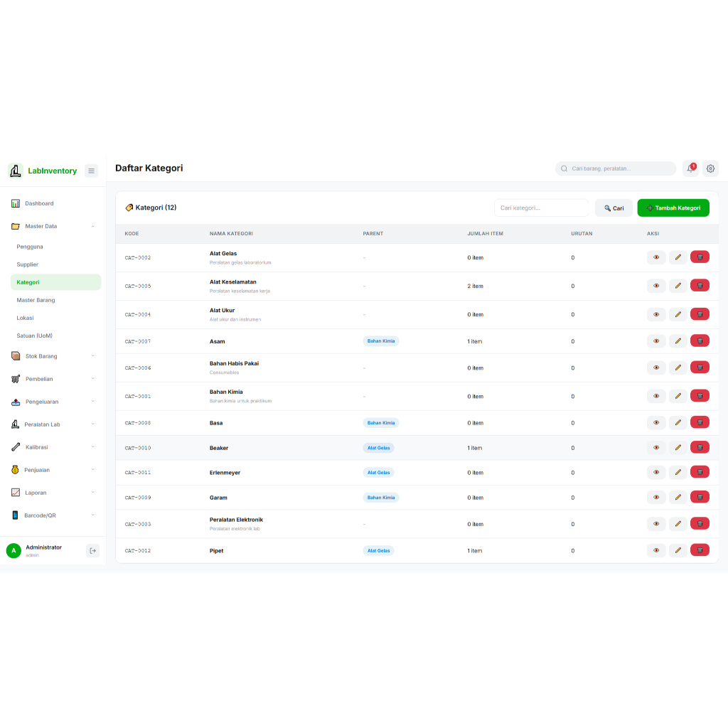Click the Peralatan Elektronik category name
The height and width of the screenshot is (728, 728).
point(236,520)
